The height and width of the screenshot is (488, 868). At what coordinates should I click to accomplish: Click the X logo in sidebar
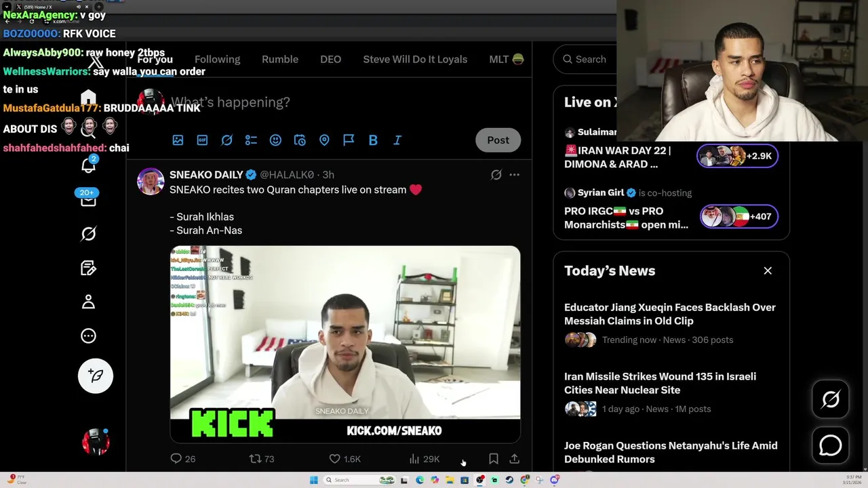point(96,63)
